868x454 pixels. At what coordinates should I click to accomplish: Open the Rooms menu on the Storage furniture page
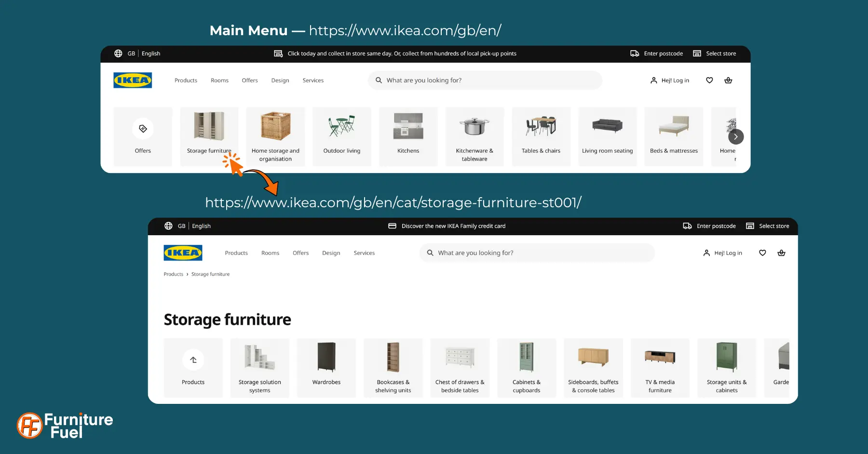[x=270, y=253]
